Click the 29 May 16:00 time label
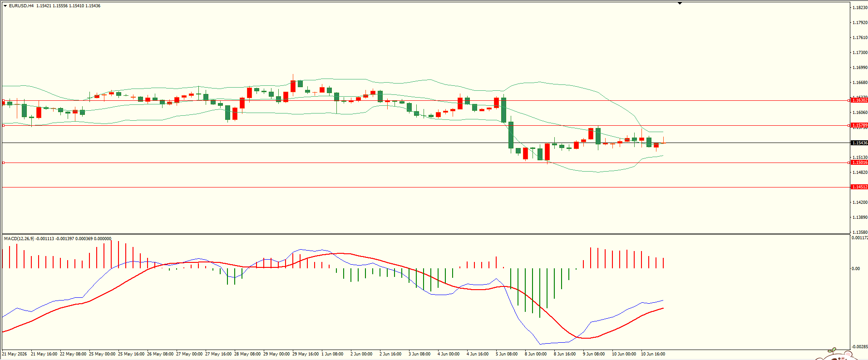Image resolution: width=868 pixels, height=360 pixels. [306, 354]
